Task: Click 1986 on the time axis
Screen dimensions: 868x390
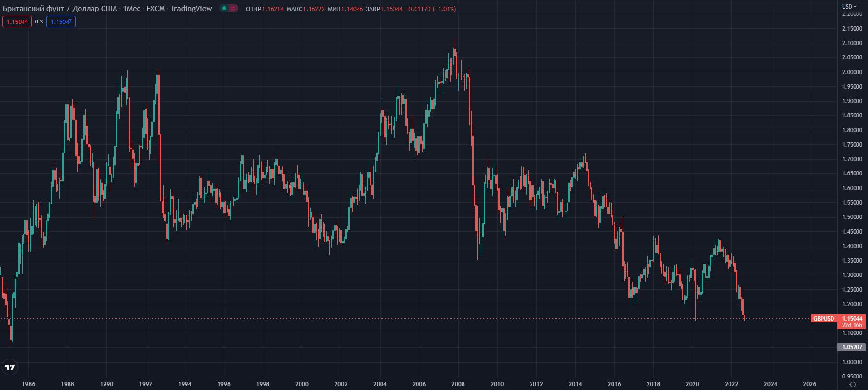Action: click(x=28, y=384)
